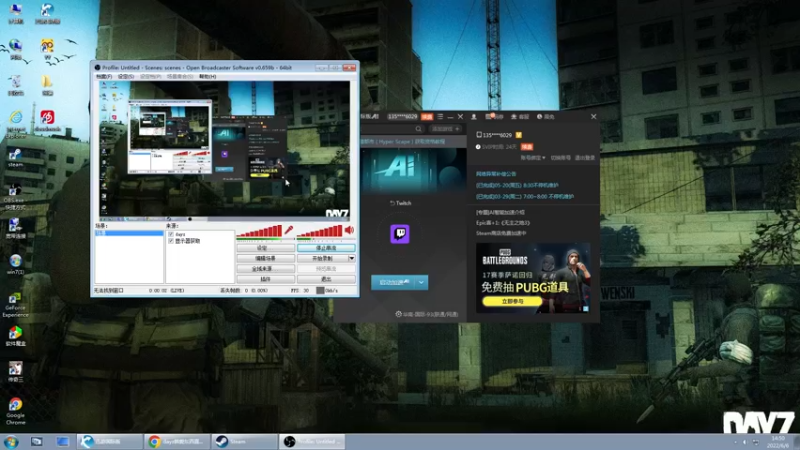Open the Steam store acceleration news entry
The image size is (800, 450).
(501, 233)
